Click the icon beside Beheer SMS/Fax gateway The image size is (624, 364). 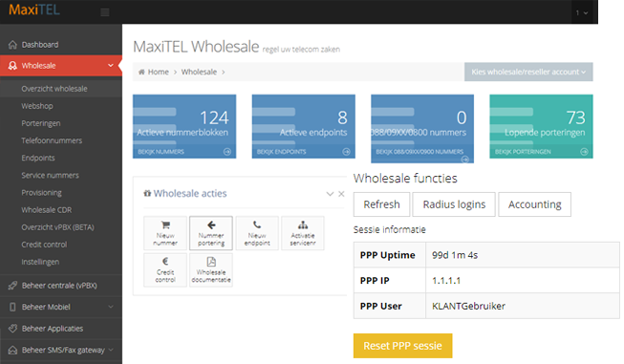coord(12,350)
